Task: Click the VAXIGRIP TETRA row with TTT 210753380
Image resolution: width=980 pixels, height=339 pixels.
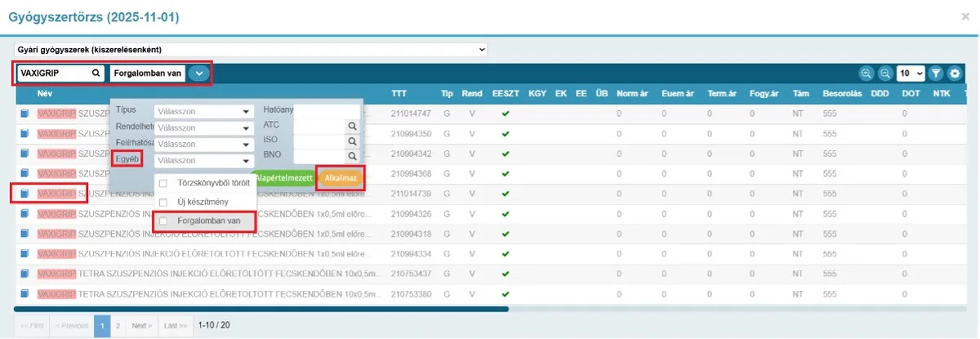Action: click(x=490, y=293)
